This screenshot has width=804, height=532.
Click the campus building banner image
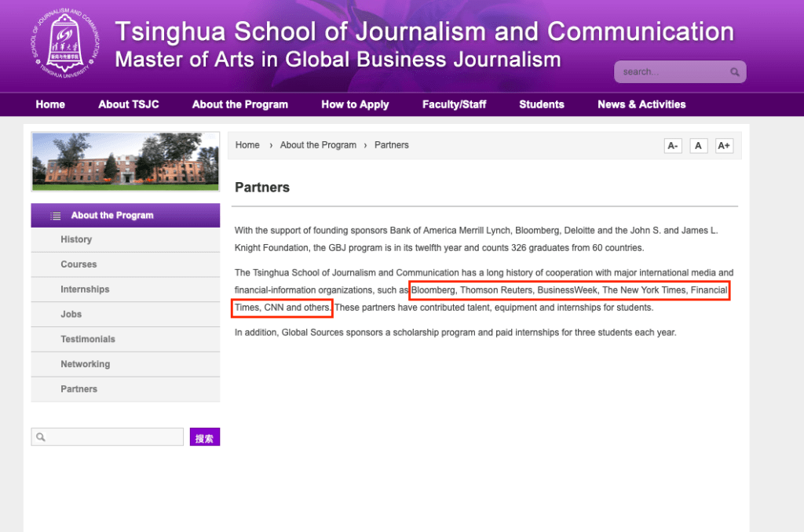[x=126, y=161]
